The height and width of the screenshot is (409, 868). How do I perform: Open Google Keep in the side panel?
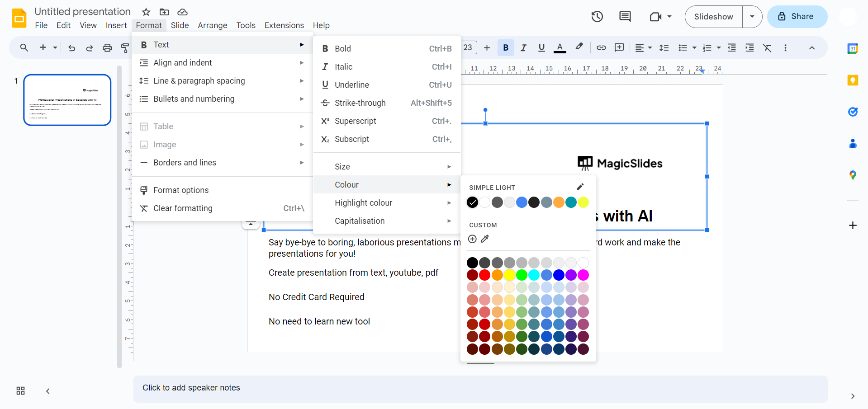pos(853,80)
